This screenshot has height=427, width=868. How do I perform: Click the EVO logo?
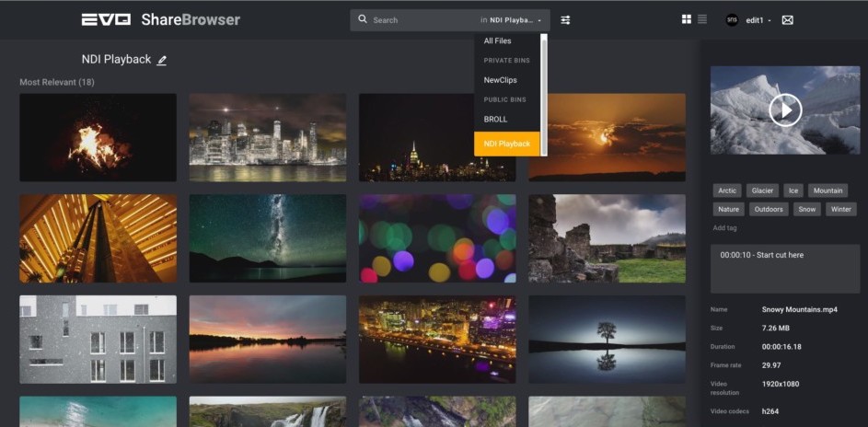106,20
